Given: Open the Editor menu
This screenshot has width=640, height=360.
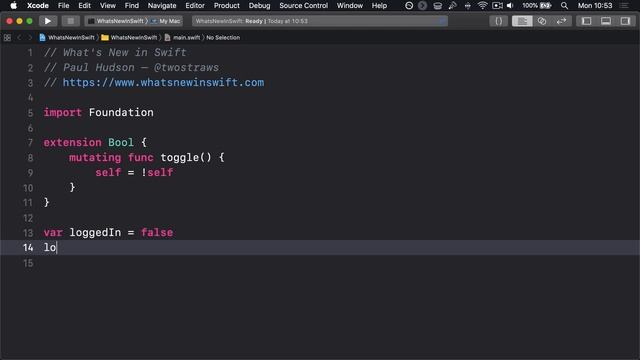Looking at the screenshot, I should tap(195, 5).
